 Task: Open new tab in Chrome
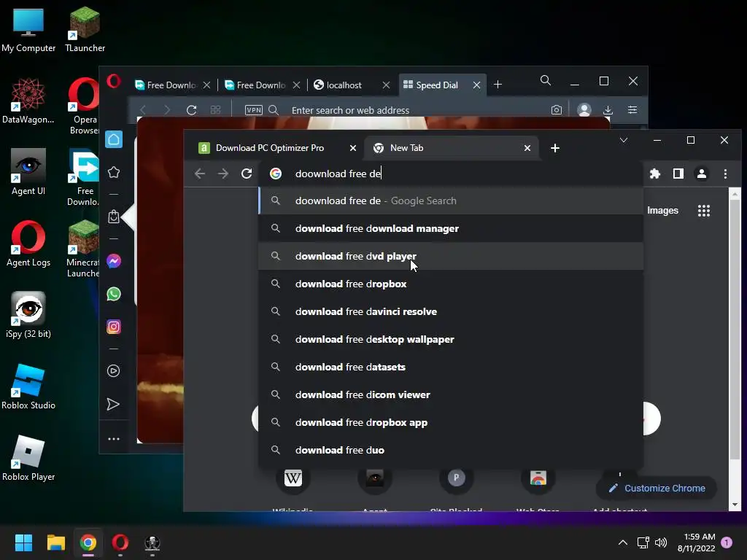pos(555,148)
